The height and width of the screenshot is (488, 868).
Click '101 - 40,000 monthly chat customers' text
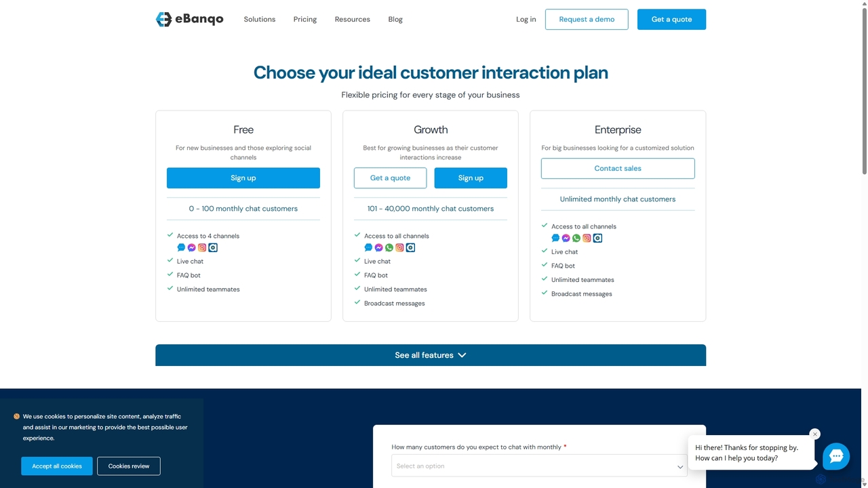[x=431, y=209]
